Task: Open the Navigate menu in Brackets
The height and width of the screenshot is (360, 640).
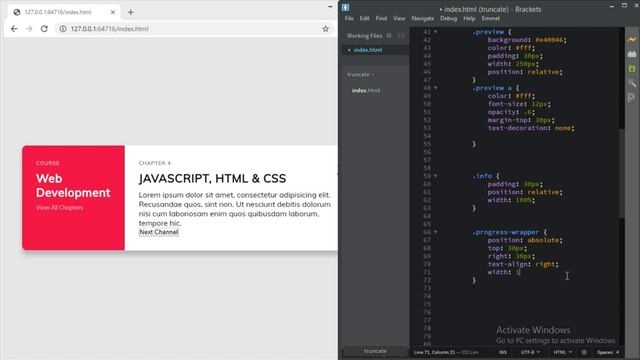Action: click(x=422, y=18)
